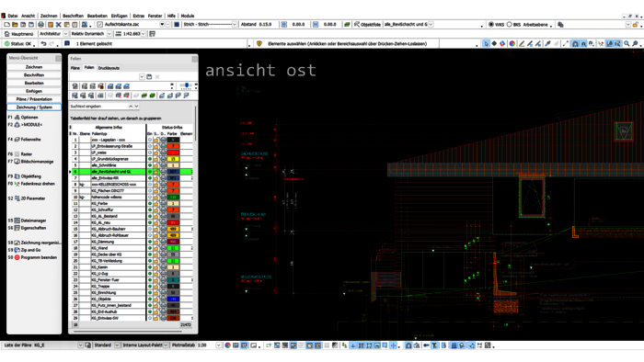The image size is (644, 362).
Task: Click Fadenkreuz drehen entry
Action: point(38,184)
